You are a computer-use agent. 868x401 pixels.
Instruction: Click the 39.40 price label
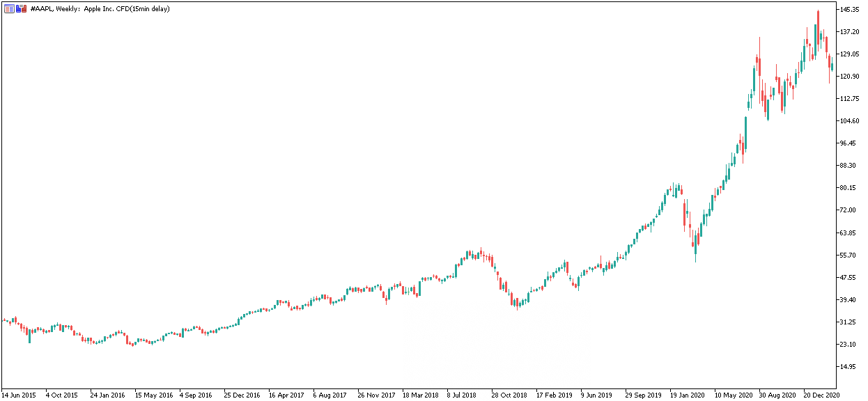click(848, 299)
